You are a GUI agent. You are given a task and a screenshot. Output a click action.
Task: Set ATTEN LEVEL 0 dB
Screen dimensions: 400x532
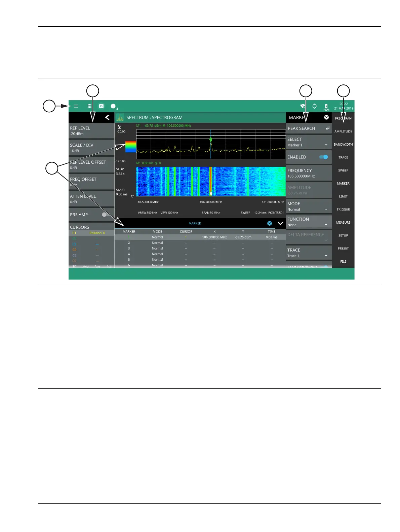click(91, 199)
